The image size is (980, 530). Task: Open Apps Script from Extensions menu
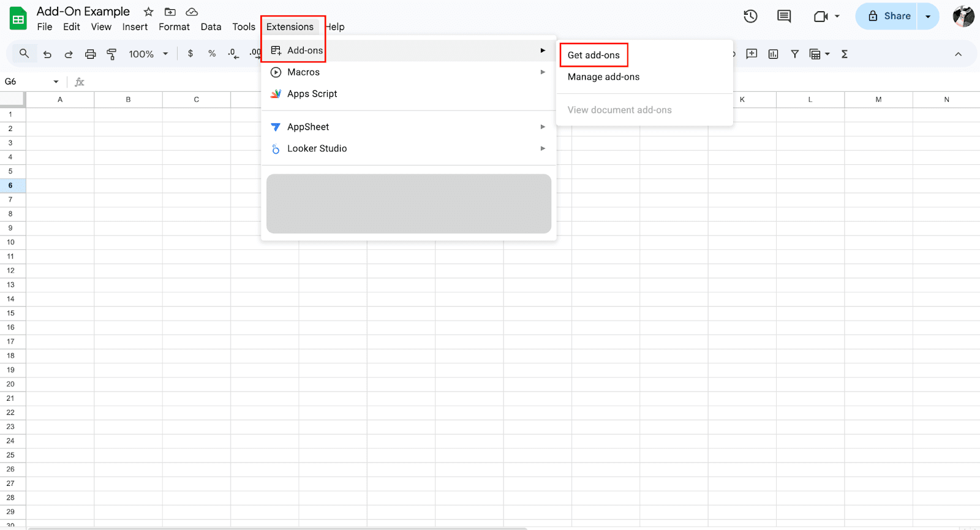coord(312,94)
